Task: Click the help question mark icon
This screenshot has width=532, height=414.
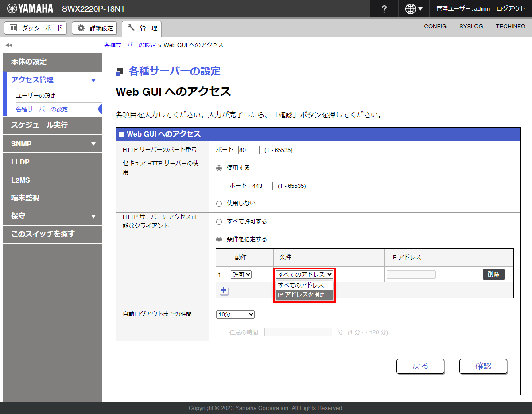Action: point(384,9)
